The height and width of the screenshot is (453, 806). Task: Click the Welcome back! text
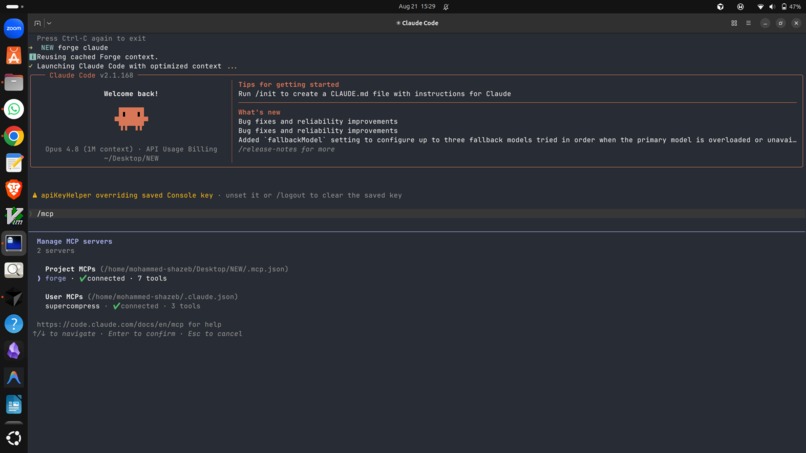131,94
